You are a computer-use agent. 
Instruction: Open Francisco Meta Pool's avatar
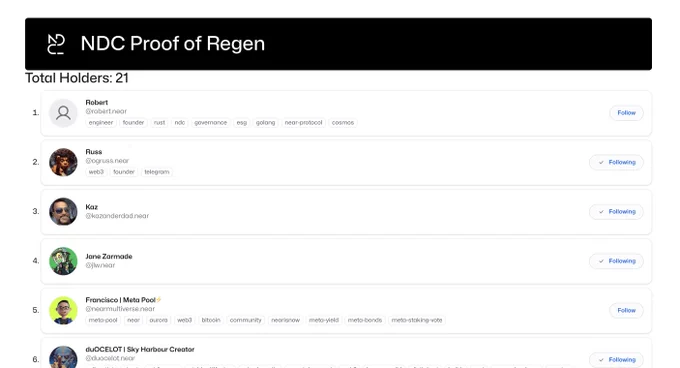tap(63, 310)
